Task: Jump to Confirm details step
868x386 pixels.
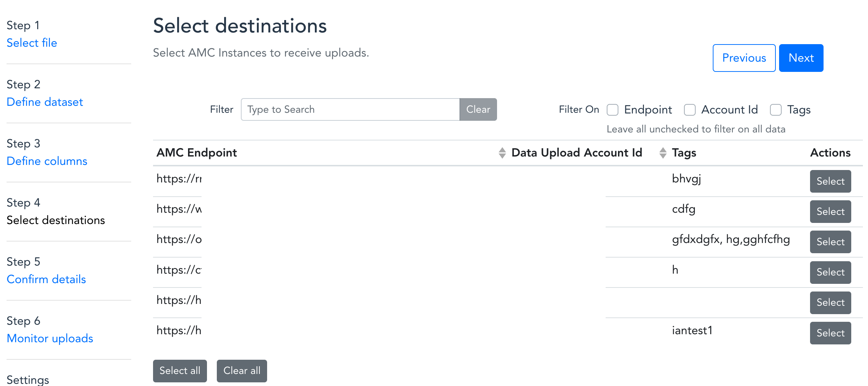Action: (x=46, y=279)
